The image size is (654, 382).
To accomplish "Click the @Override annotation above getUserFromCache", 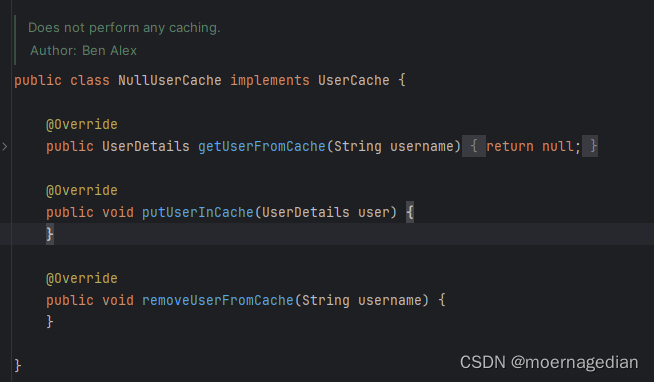I will coord(82,124).
